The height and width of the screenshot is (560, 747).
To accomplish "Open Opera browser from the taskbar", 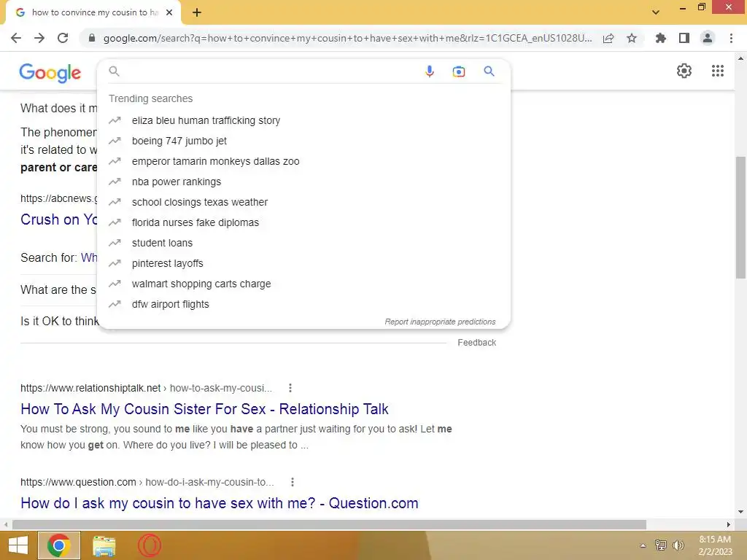I will click(x=150, y=545).
